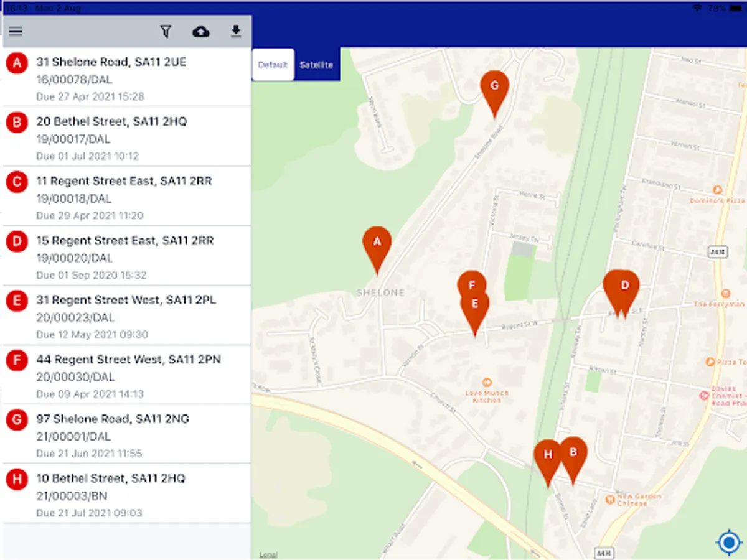Image resolution: width=747 pixels, height=560 pixels.
Task: Select map pin D
Action: pos(624,294)
